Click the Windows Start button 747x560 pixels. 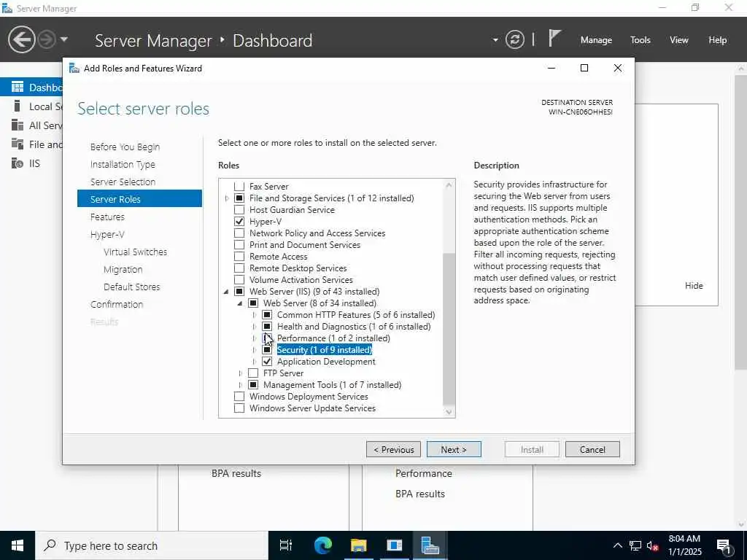(x=18, y=545)
